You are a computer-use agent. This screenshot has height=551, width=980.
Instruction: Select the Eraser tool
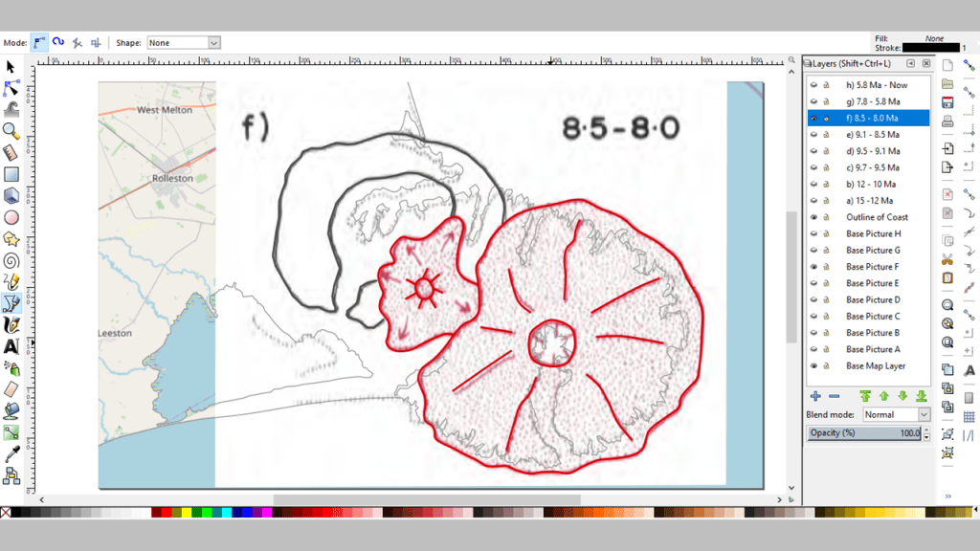11,388
